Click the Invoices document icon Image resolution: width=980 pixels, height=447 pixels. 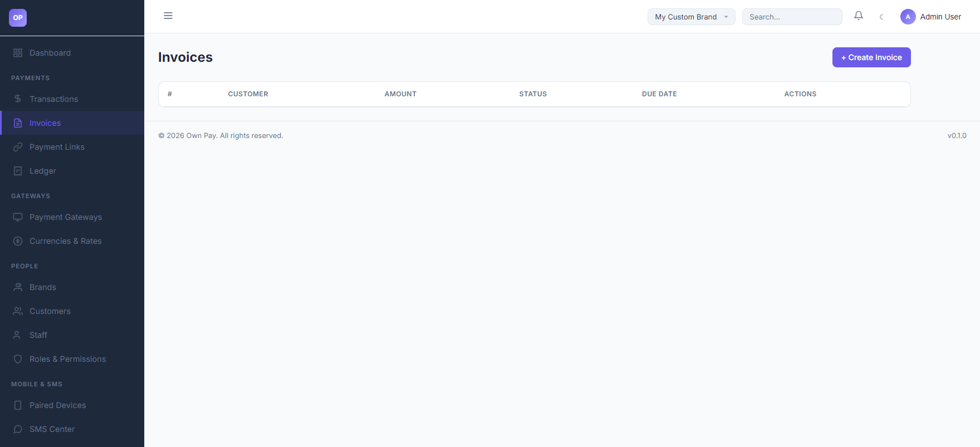tap(18, 123)
